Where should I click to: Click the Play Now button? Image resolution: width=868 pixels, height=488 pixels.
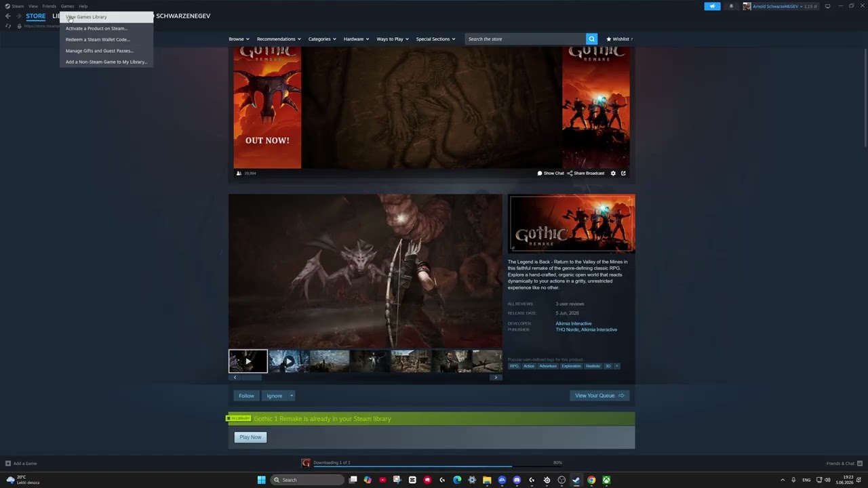[x=250, y=437]
